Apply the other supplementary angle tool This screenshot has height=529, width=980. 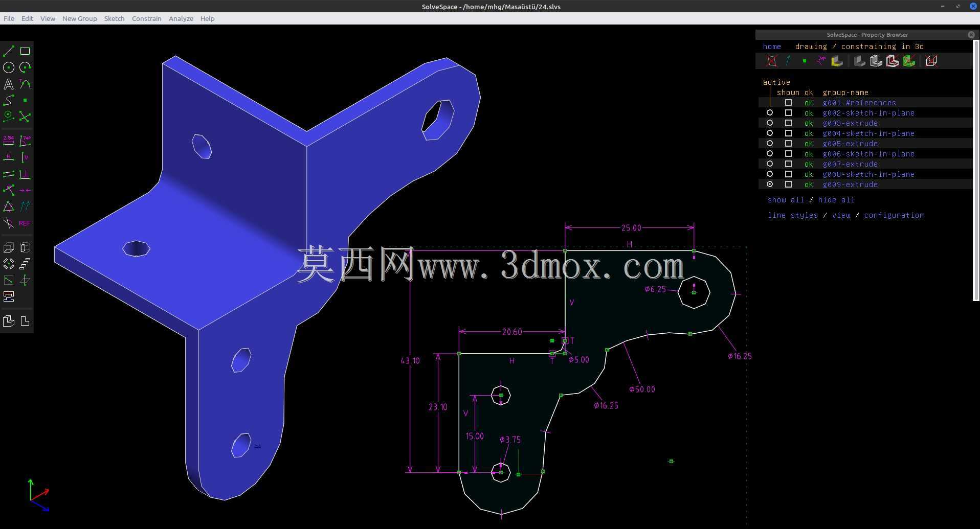(9, 223)
